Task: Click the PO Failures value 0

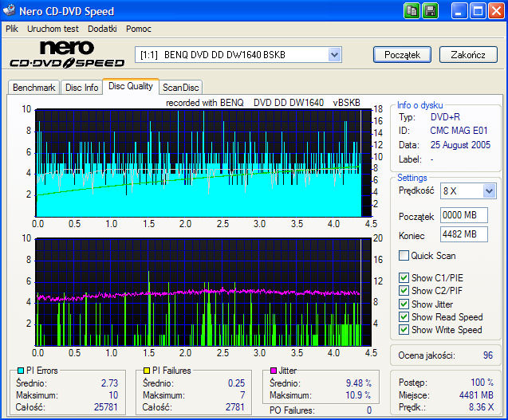Action: 369,410
